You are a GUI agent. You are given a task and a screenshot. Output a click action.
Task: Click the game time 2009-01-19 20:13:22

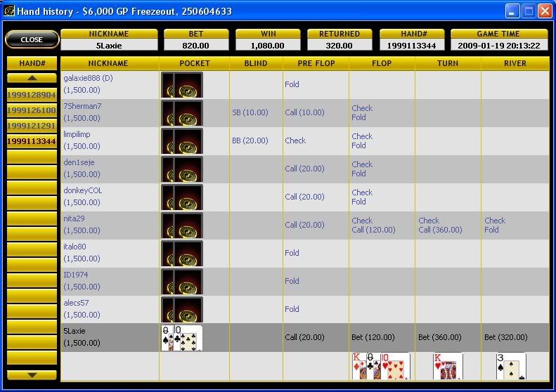tap(499, 46)
